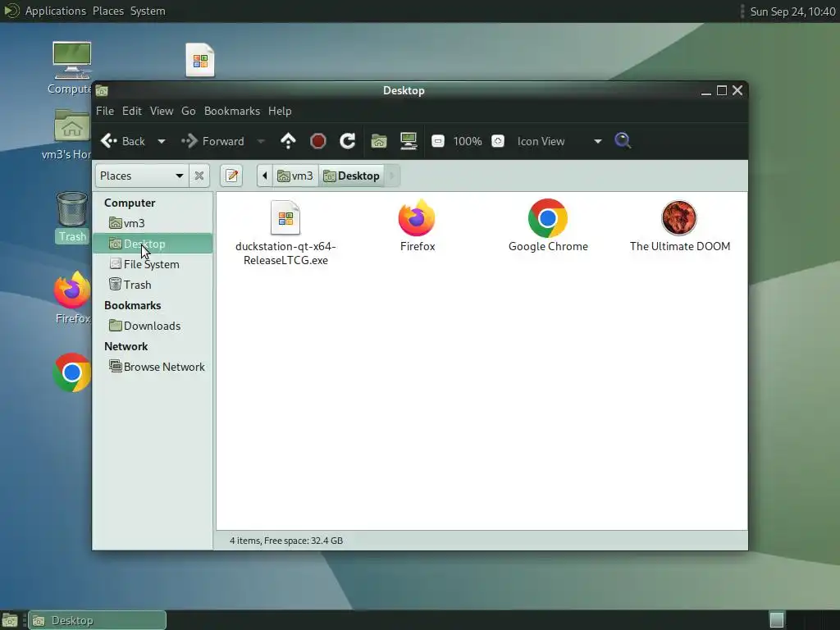840x630 pixels.
Task: Open the Icon View mode dropdown
Action: pyautogui.click(x=558, y=141)
